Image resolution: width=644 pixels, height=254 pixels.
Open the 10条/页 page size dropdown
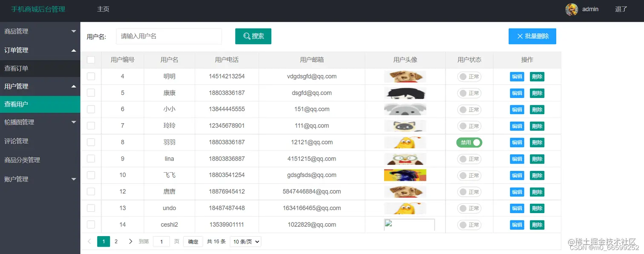coord(245,241)
